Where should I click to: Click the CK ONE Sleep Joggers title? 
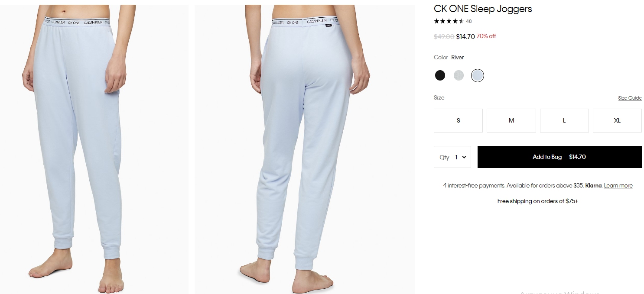[x=483, y=9]
